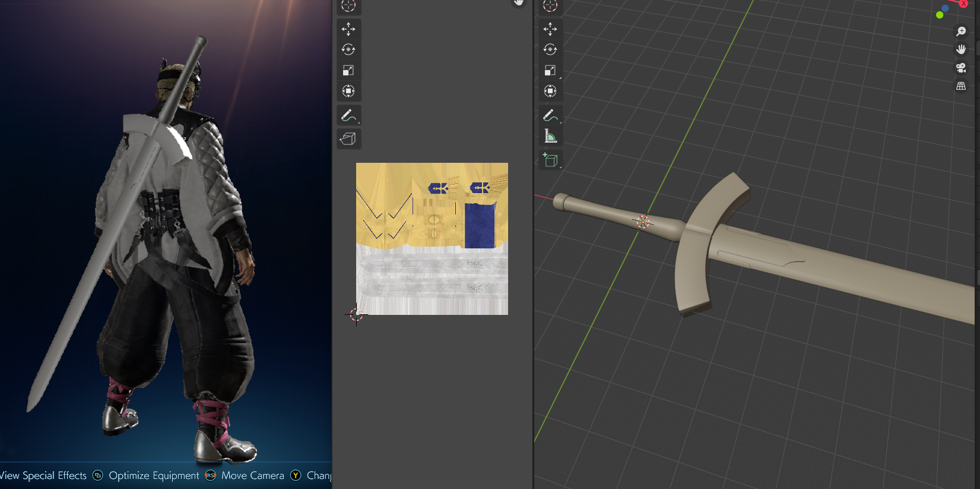Click the 3D cursor on the sword handle
This screenshot has width=980, height=489.
[x=642, y=222]
